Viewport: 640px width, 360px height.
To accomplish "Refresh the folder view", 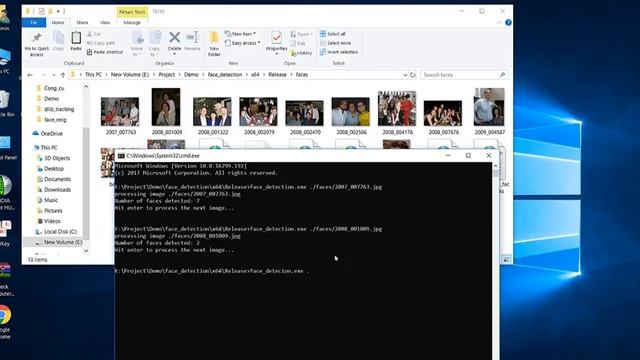I will click(x=413, y=75).
